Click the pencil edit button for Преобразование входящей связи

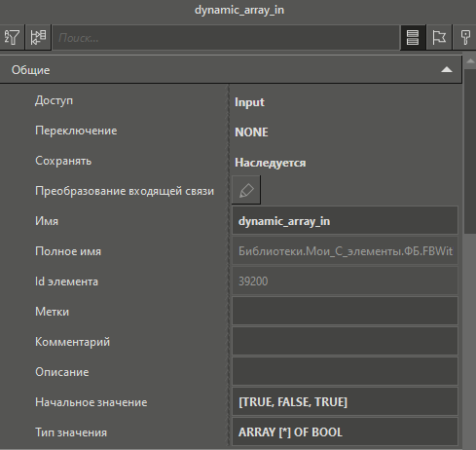pos(246,190)
